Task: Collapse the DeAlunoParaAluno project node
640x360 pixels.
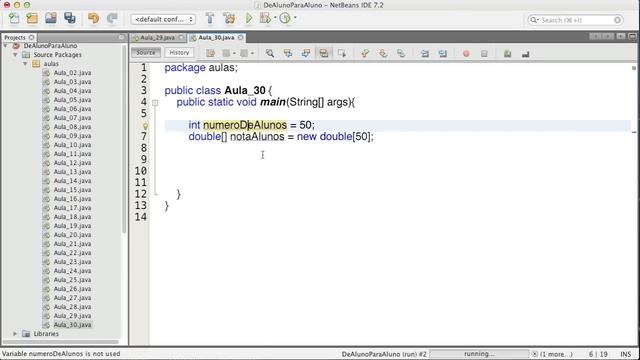Action: [5, 46]
